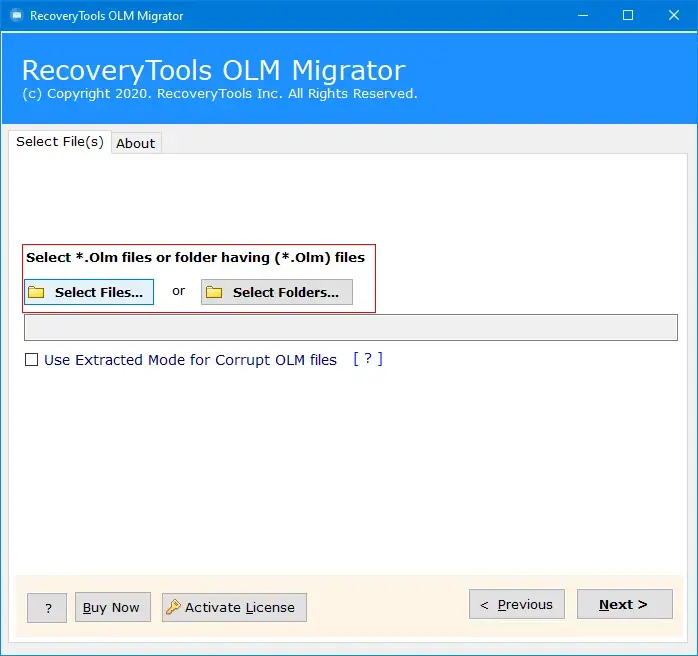
Task: Close the OLM Migrator window
Action: tap(674, 16)
